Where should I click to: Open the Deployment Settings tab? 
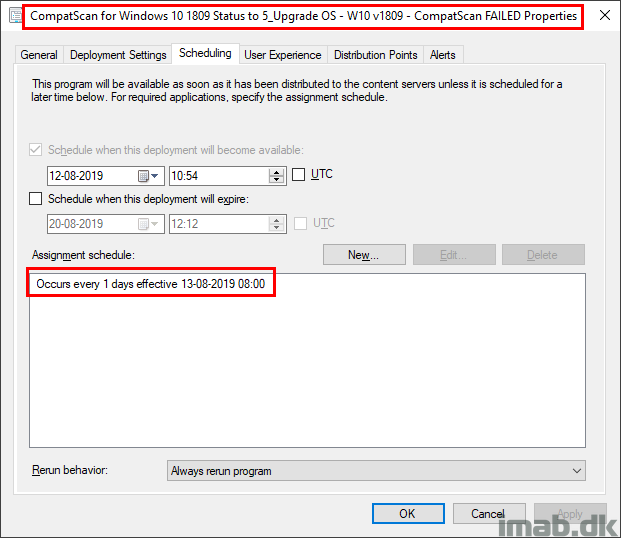coord(118,55)
